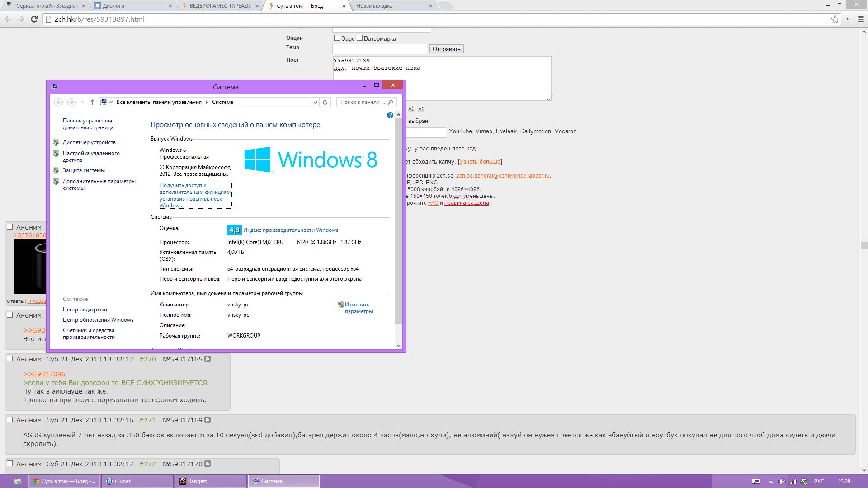Expand the address bar path dropdown
The image size is (868, 488).
315,102
